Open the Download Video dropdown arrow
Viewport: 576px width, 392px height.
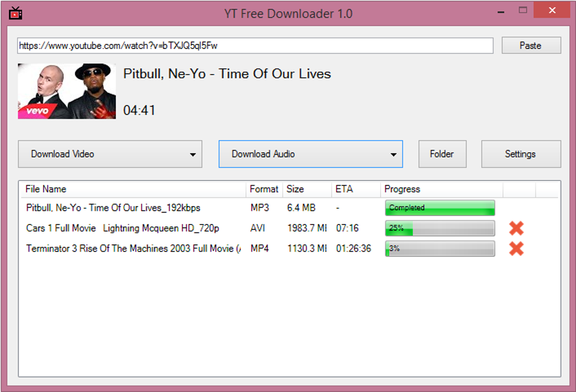click(193, 155)
